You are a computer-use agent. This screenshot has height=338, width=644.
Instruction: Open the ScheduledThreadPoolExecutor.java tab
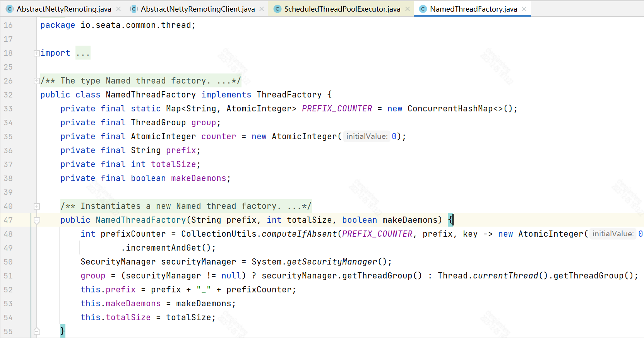[342, 9]
